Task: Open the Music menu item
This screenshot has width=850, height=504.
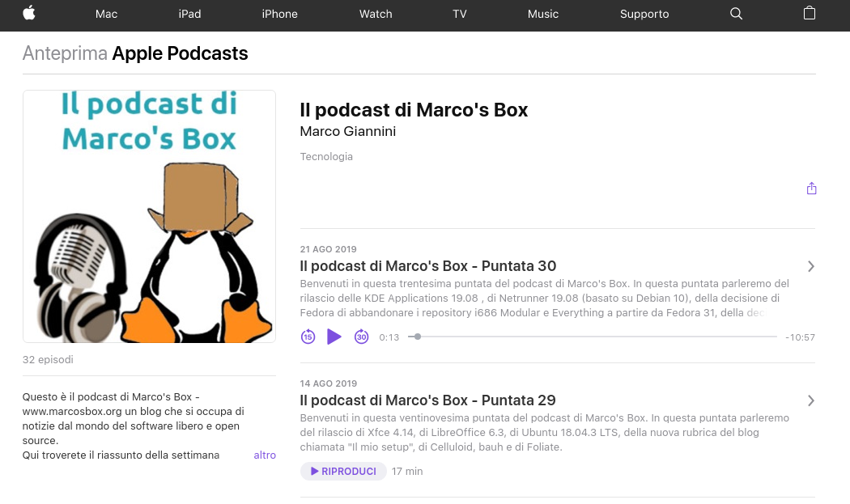Action: (x=543, y=14)
